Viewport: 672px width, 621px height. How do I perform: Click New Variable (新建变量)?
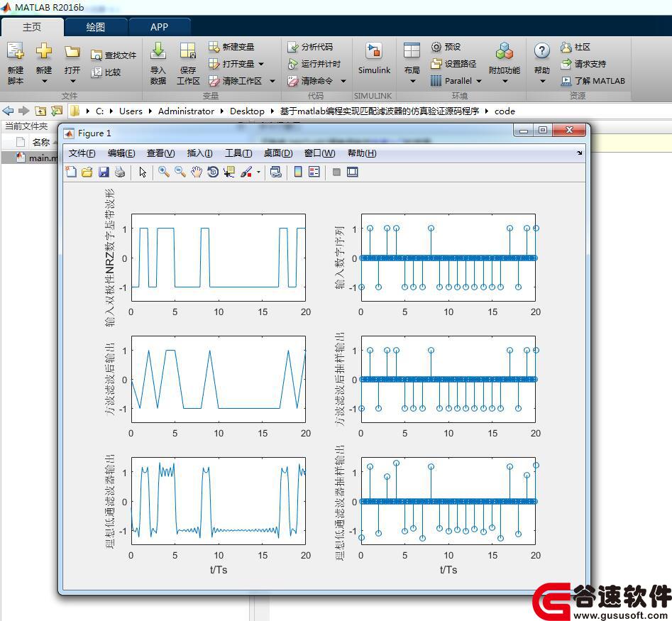coord(232,47)
